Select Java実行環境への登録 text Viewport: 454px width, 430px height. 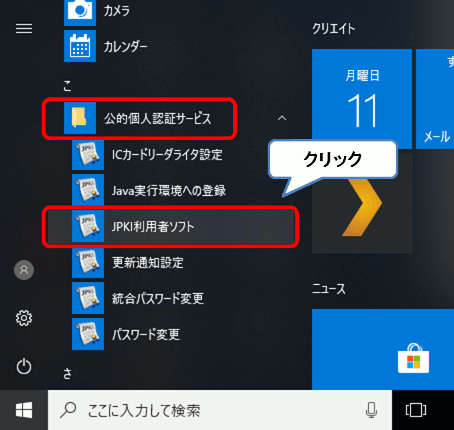[169, 190]
